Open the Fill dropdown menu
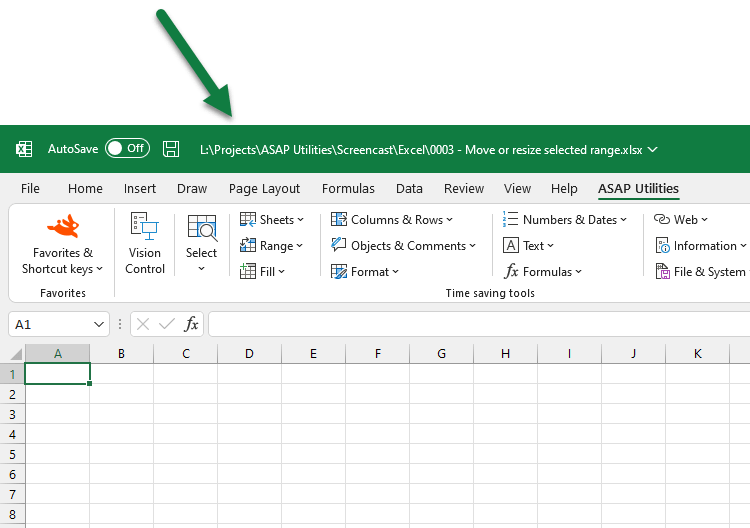 272,272
